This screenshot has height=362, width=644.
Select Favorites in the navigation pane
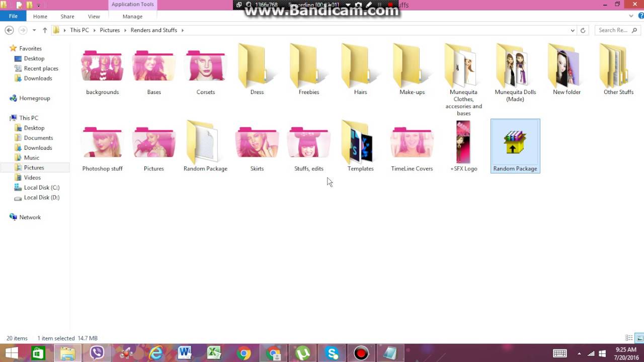coord(30,49)
